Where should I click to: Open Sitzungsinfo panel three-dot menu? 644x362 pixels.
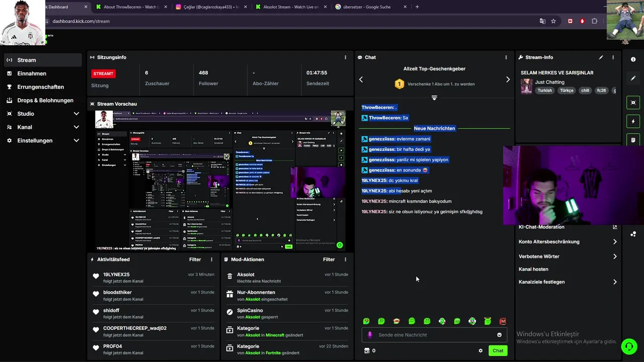pyautogui.click(x=345, y=57)
